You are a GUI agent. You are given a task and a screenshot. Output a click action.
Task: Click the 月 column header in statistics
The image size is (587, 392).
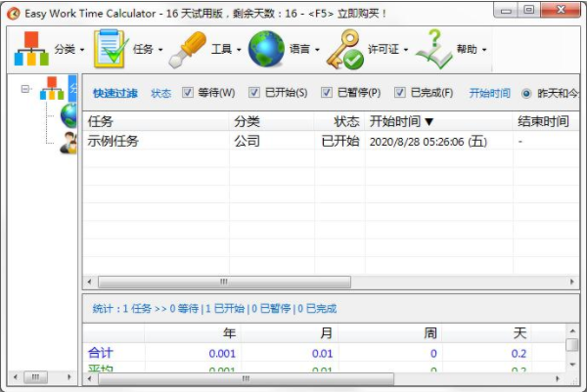point(326,333)
